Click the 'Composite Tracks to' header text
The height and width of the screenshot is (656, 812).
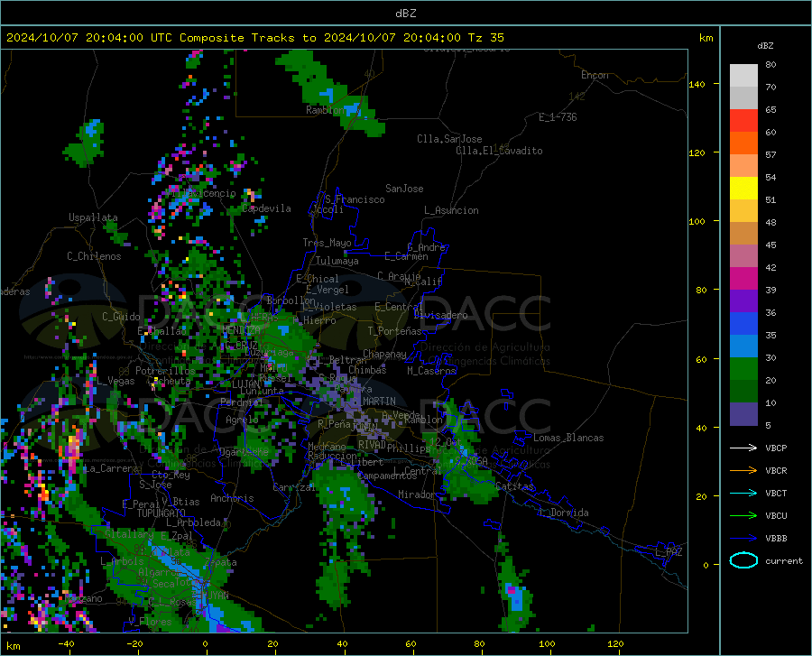[x=248, y=38]
